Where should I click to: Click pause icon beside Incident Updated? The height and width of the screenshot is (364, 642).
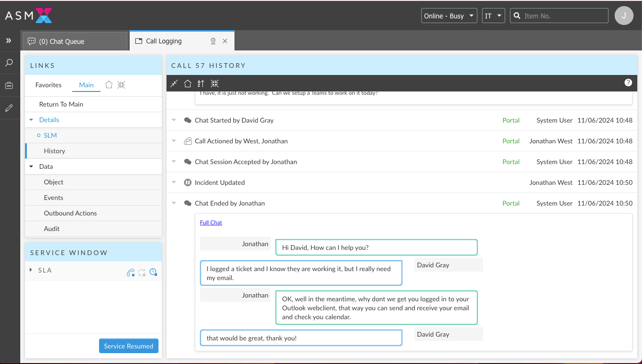pyautogui.click(x=188, y=182)
